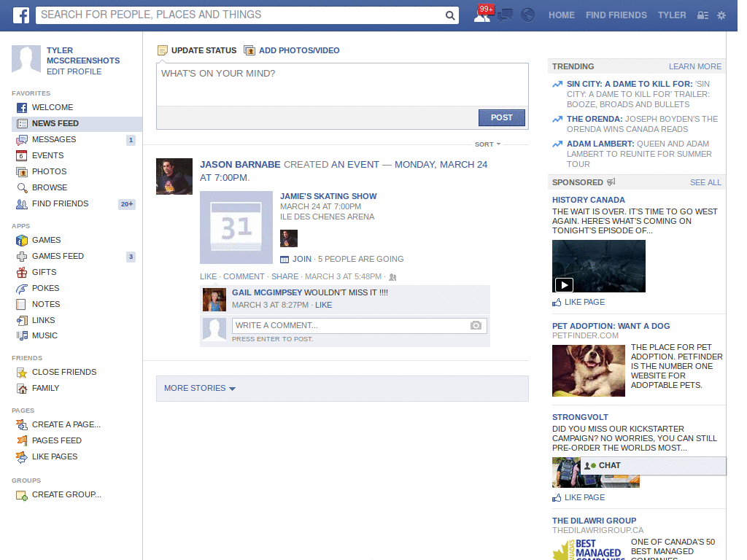Open Tyler profile in top bar
The height and width of the screenshot is (560, 747).
tap(672, 15)
